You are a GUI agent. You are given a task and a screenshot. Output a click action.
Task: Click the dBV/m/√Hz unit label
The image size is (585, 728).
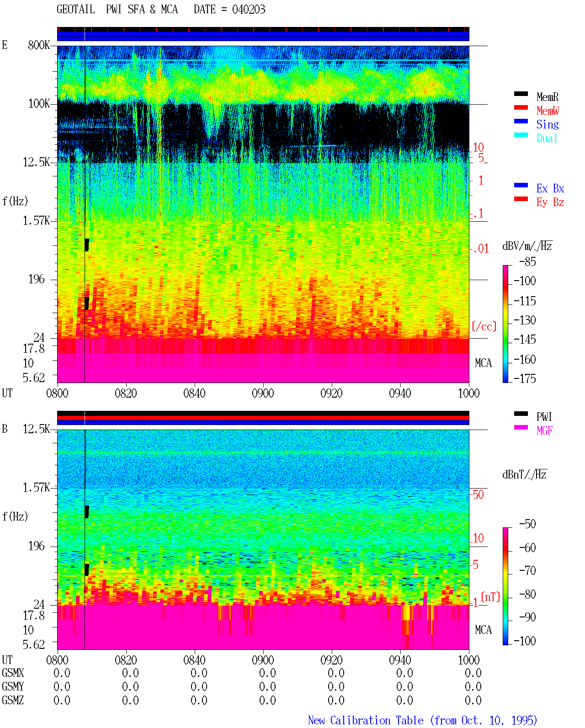coord(527,246)
